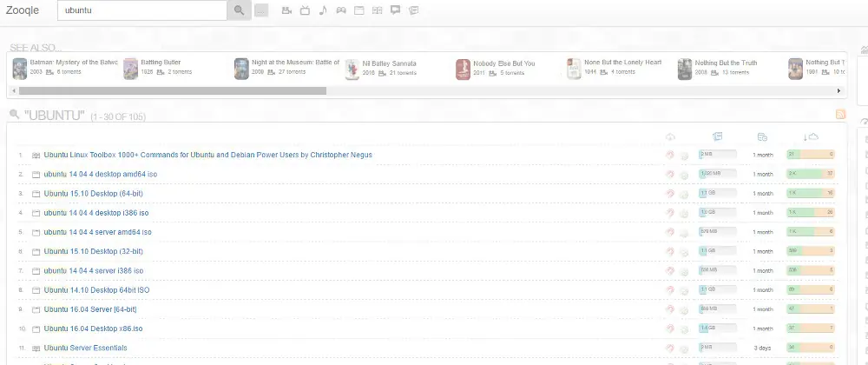
Task: Open ubuntu 14 04 4 desktop i386 iso
Action: tap(96, 213)
